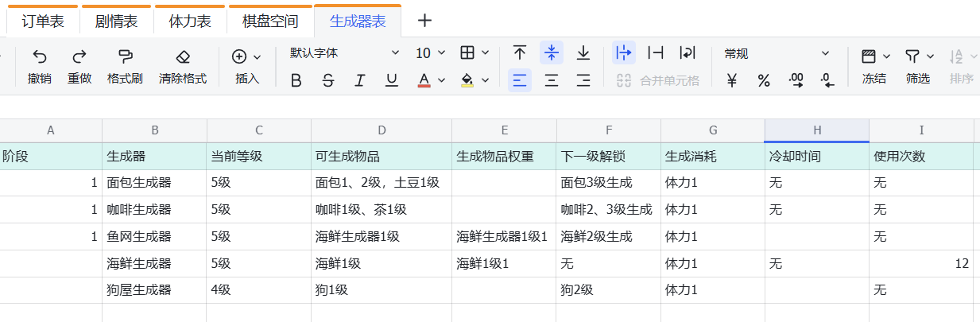This screenshot has width=980, height=322.
Task: Click cell 狗屋生成器
Action: pyautogui.click(x=154, y=291)
